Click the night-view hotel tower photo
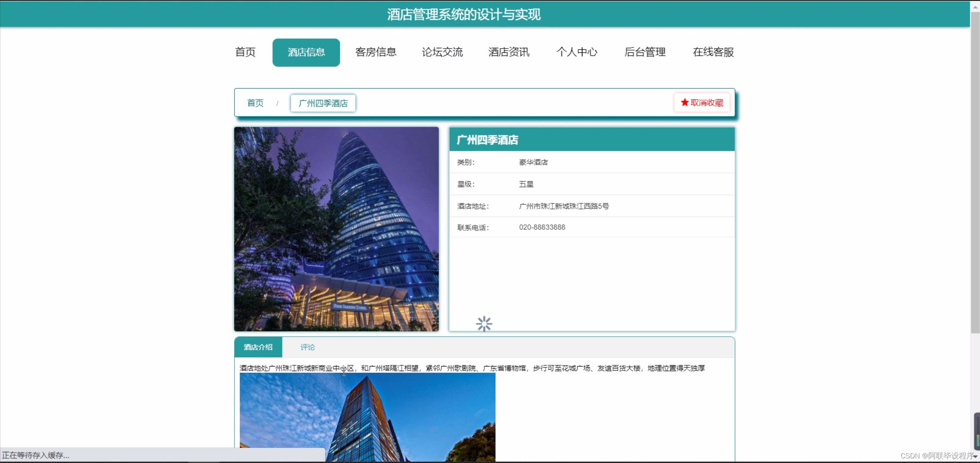 click(x=336, y=229)
